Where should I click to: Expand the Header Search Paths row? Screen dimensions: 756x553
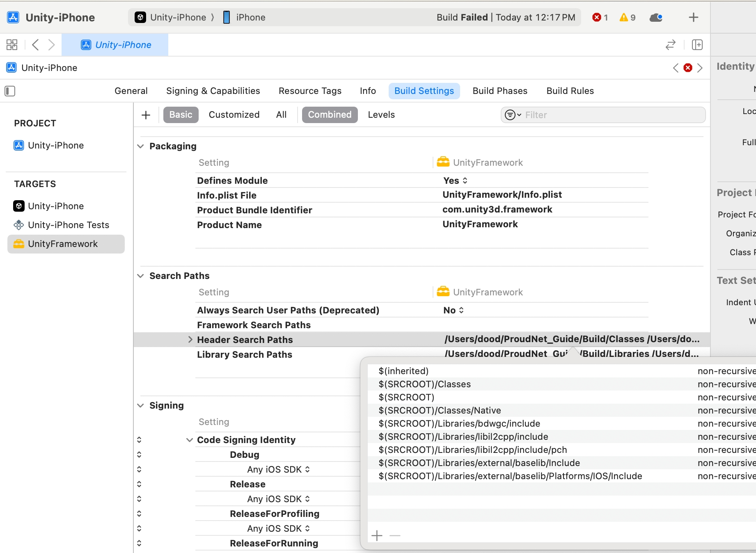(x=190, y=340)
